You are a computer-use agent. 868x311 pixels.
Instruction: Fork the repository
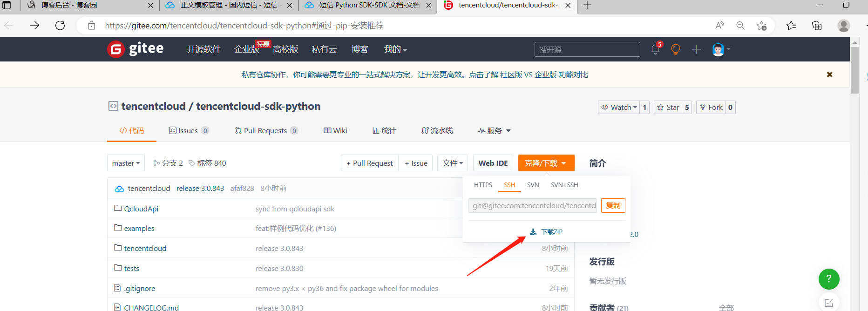point(711,107)
